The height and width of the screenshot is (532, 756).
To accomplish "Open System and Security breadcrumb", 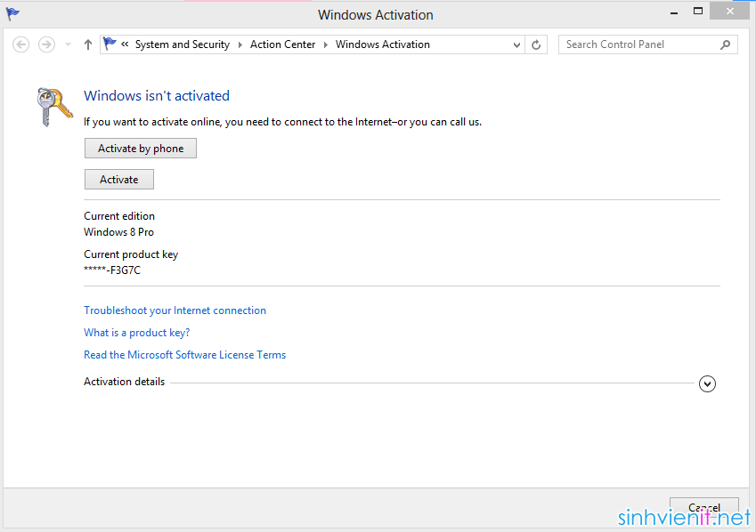I will (x=183, y=44).
